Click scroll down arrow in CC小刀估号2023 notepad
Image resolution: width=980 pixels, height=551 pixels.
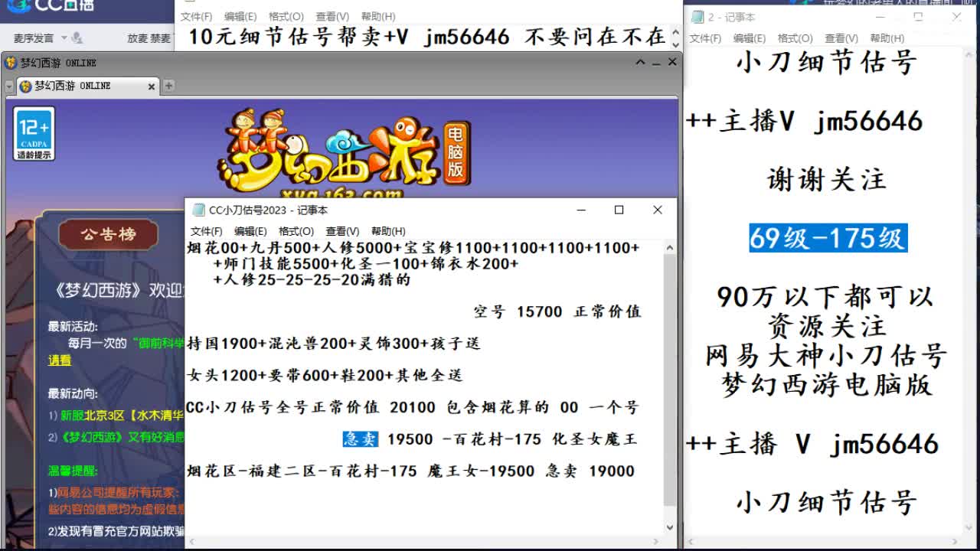tap(670, 527)
